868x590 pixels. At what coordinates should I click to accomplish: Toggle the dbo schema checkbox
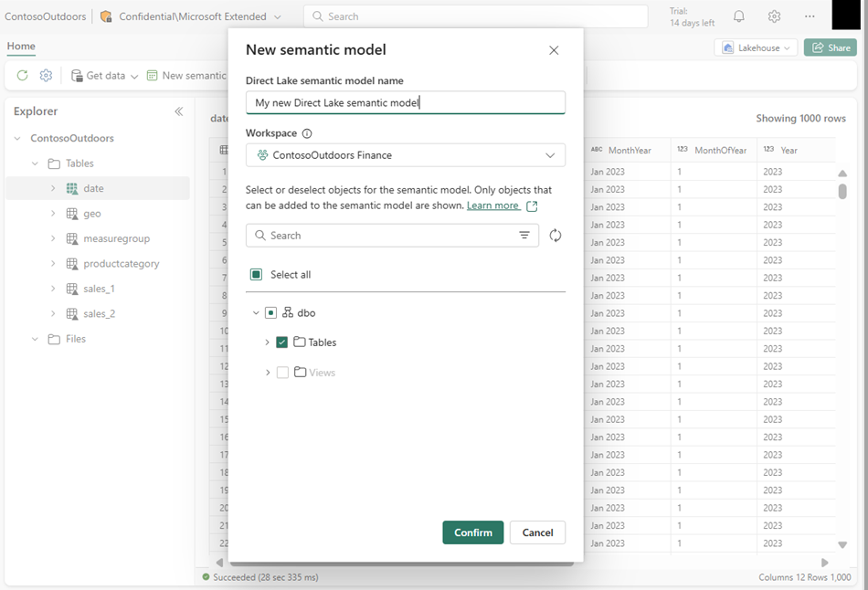coord(270,313)
